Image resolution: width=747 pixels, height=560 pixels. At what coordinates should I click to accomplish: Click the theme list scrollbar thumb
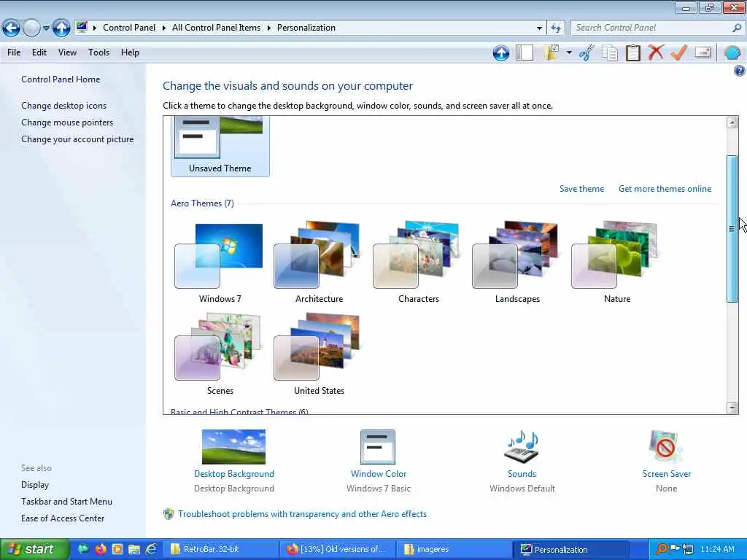(x=732, y=228)
